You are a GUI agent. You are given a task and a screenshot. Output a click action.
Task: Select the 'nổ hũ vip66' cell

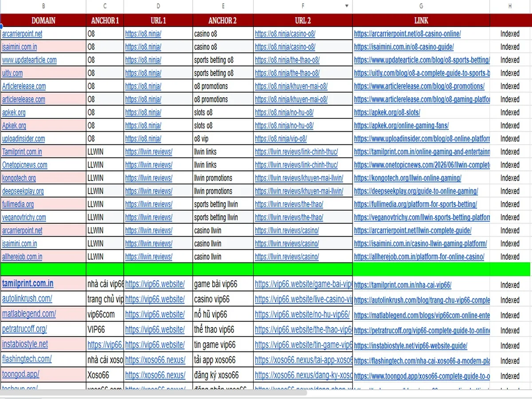[223, 314]
